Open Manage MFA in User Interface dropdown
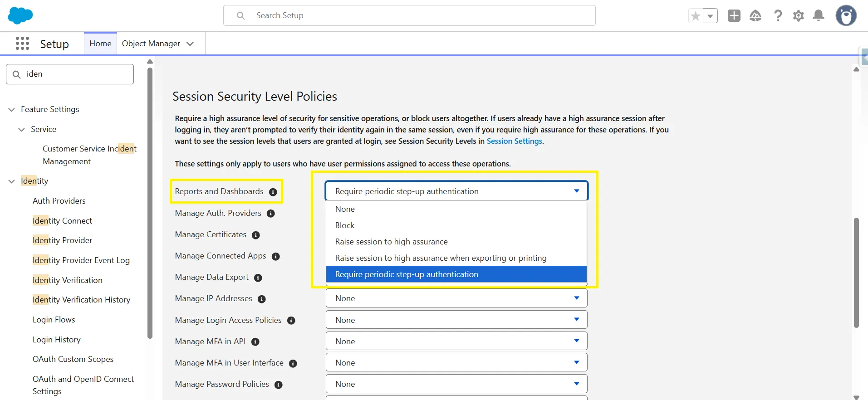 [x=456, y=362]
